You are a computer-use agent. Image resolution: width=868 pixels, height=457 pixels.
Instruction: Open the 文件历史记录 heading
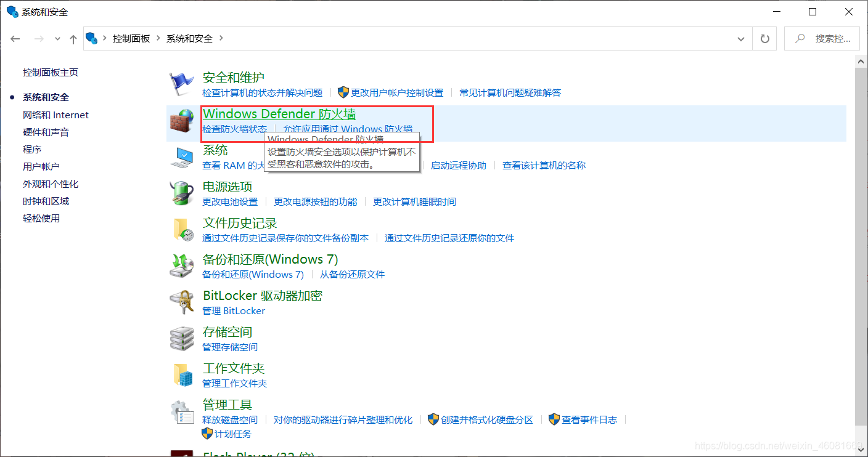[240, 223]
